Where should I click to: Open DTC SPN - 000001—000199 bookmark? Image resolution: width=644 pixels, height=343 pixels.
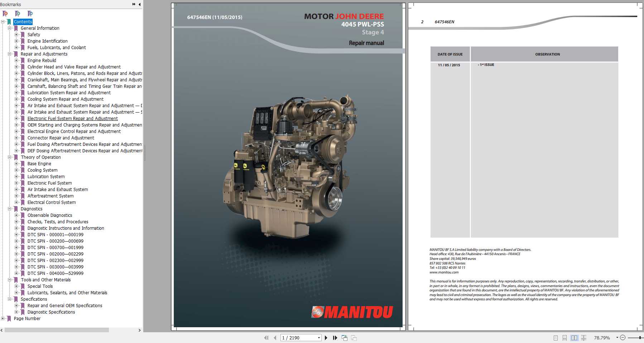[56, 235]
